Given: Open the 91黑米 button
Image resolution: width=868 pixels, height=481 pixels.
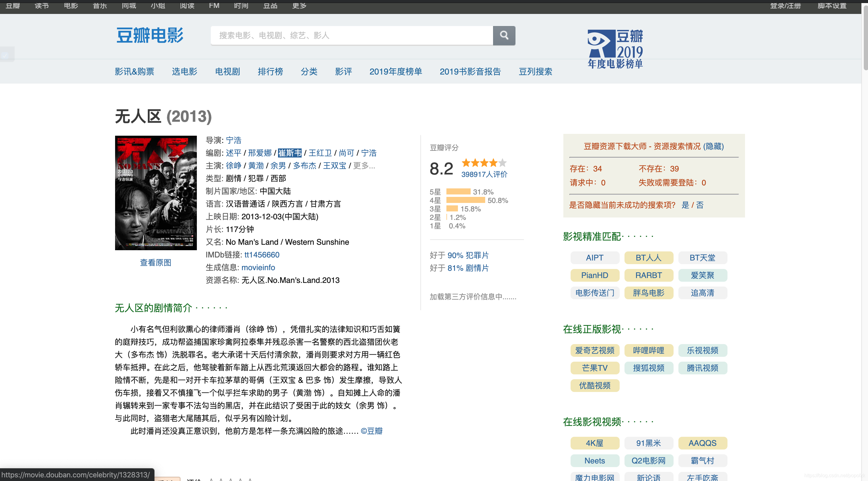Looking at the screenshot, I should 649,443.
